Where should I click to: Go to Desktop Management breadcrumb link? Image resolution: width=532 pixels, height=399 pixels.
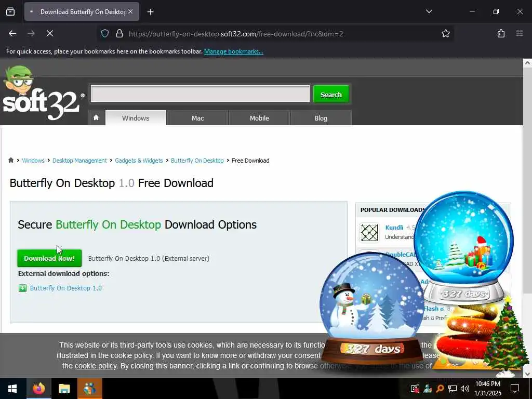pos(79,161)
